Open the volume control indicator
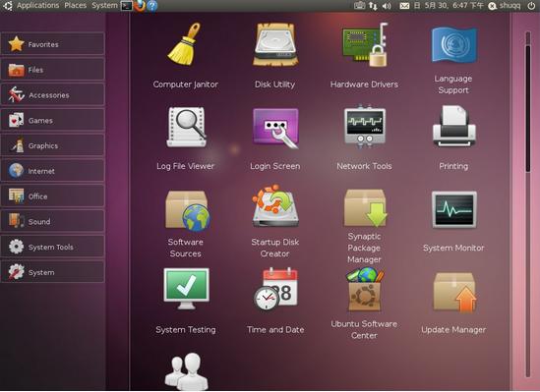Viewport: 540px width, 392px height. point(387,6)
